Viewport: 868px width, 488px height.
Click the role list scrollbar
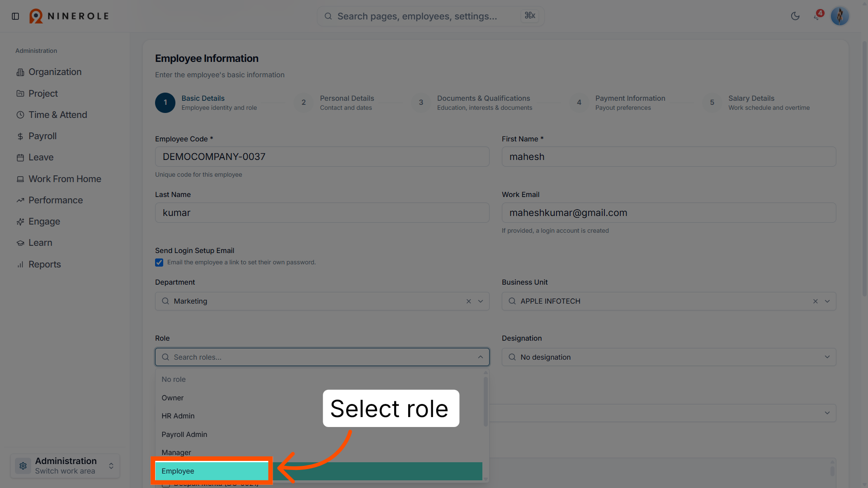point(486,402)
